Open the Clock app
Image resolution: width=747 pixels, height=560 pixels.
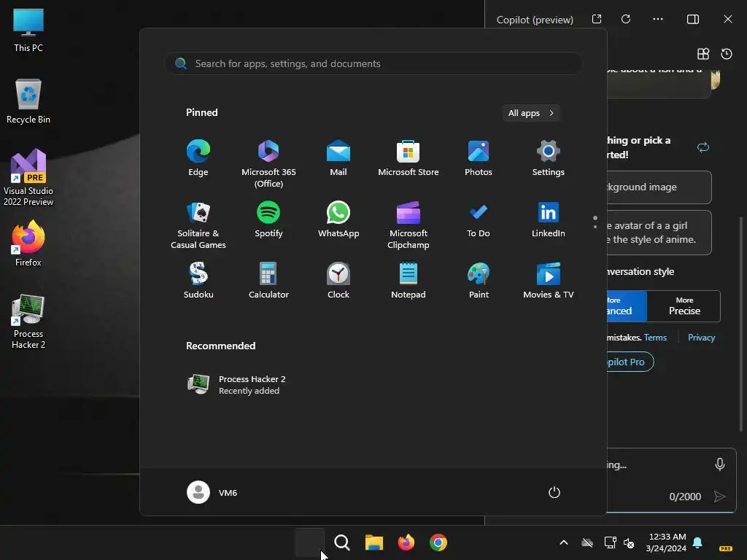[338, 281]
